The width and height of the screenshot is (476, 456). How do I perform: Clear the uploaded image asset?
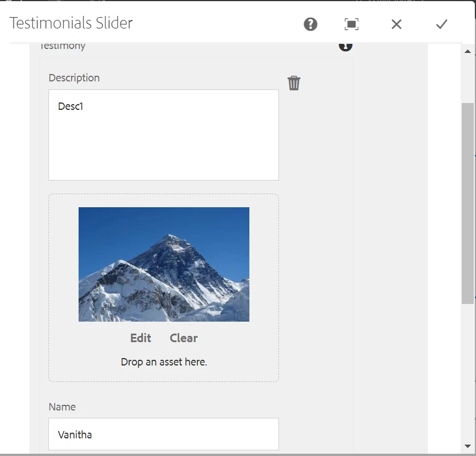pos(184,338)
